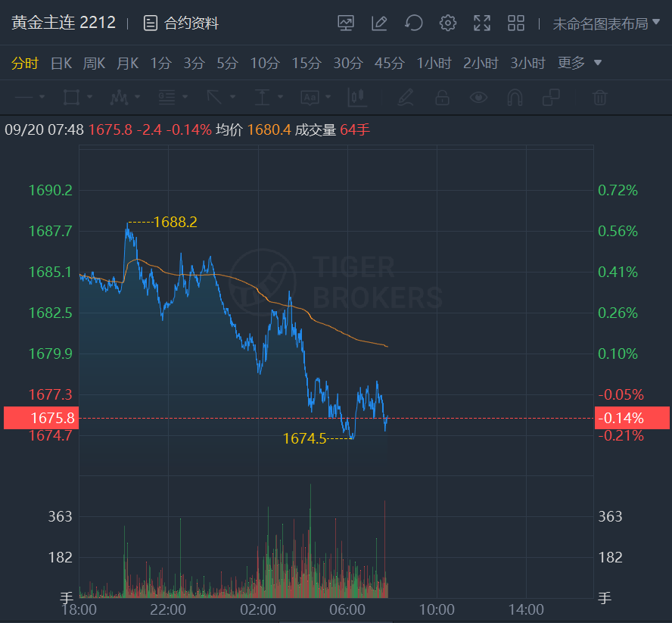Select the 15分 timeframe tab

coord(306,63)
